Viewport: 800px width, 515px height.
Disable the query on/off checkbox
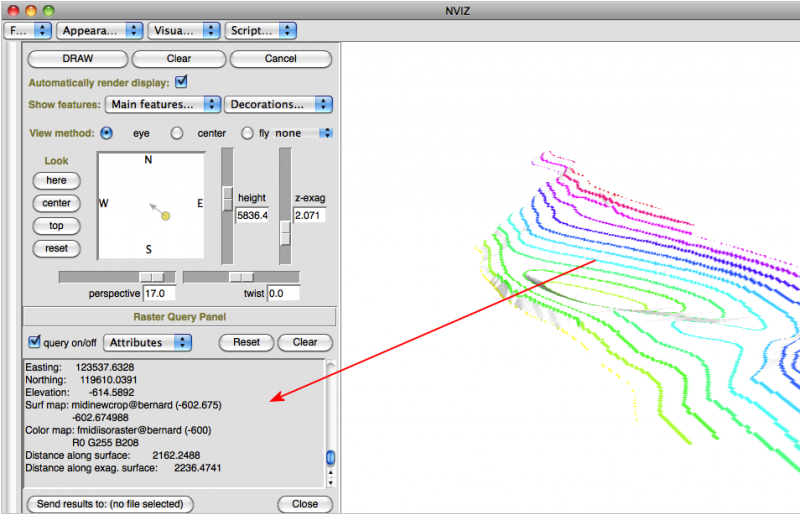point(34,342)
